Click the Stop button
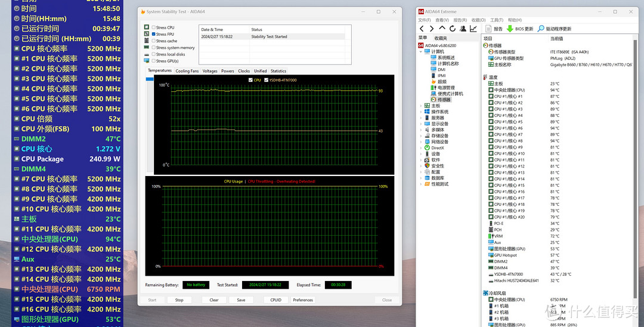Viewport: 644px width, 327px height. 179,300
